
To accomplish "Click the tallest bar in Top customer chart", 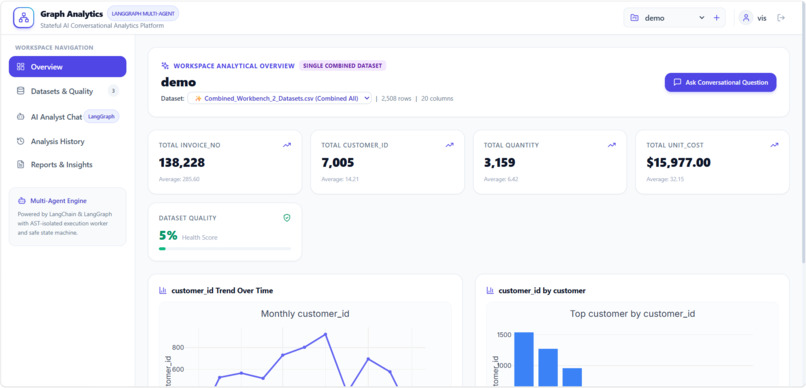I will tap(524, 359).
